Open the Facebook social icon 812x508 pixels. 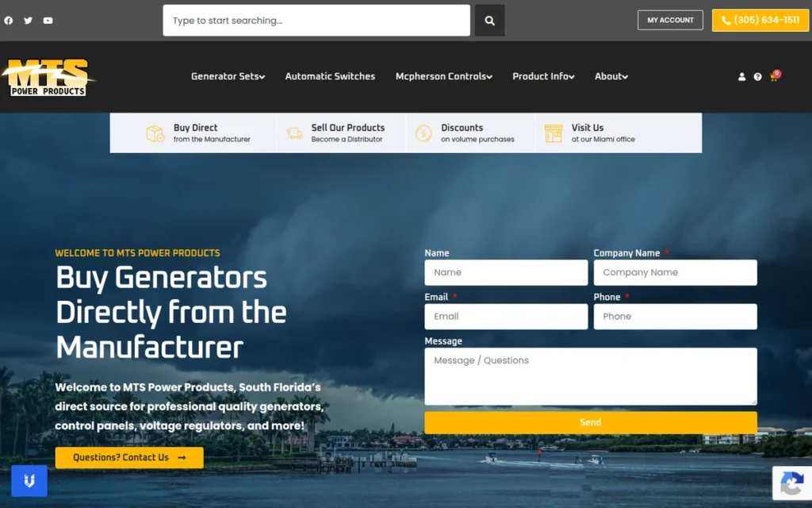pyautogui.click(x=8, y=20)
